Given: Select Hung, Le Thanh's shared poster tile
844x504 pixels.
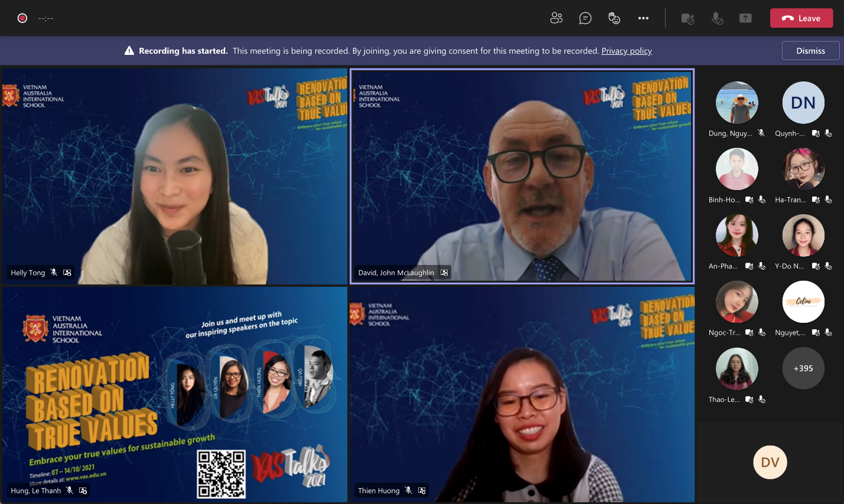Looking at the screenshot, I should click(x=175, y=394).
